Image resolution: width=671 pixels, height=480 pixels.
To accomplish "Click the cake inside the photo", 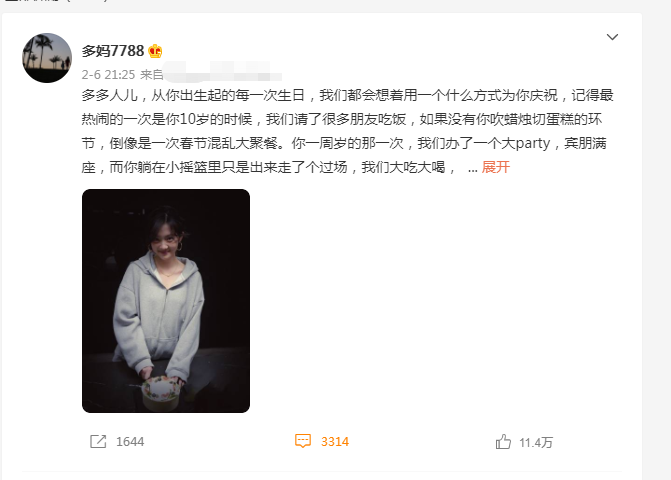I will click(160, 392).
